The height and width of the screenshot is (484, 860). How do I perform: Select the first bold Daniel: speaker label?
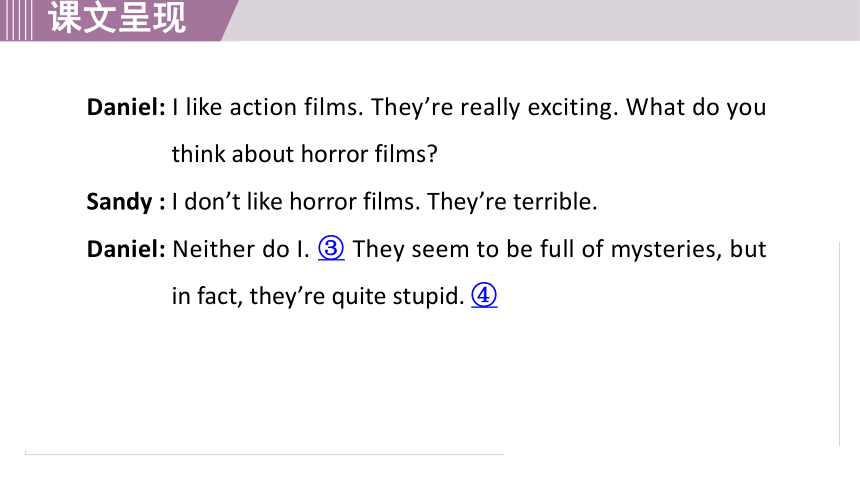click(x=126, y=107)
